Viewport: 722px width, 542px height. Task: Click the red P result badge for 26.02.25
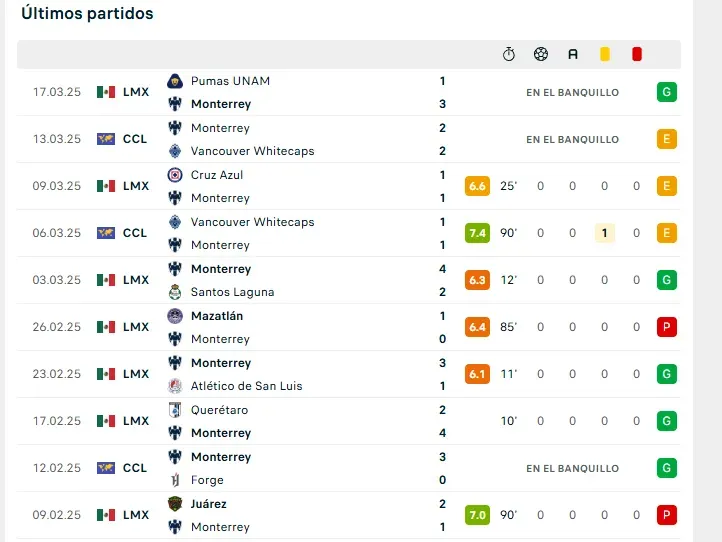tap(667, 327)
